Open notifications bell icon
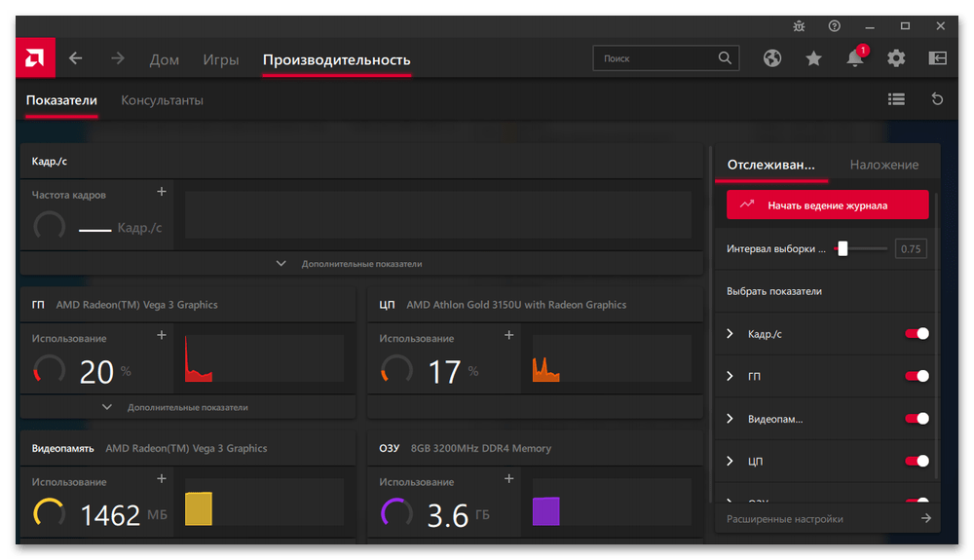 click(x=855, y=58)
